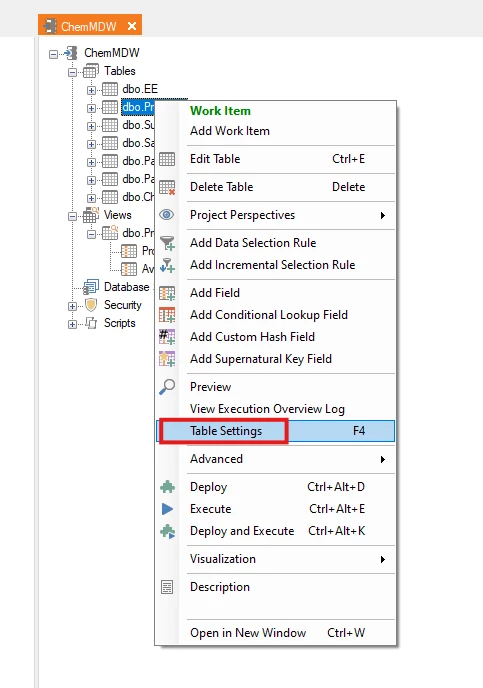The width and height of the screenshot is (483, 688).
Task: Expand the dbo.EE table node
Action: (x=91, y=90)
